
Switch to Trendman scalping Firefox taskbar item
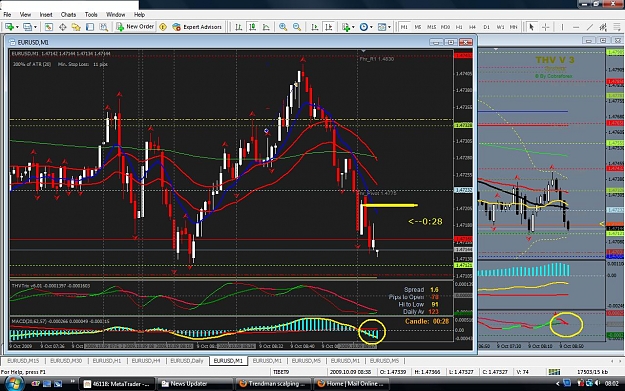click(273, 384)
